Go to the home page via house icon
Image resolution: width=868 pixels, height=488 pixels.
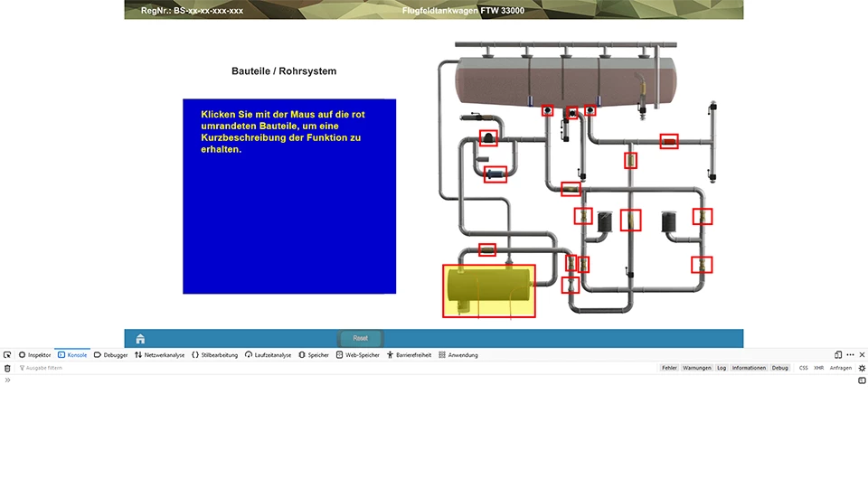[140, 339]
